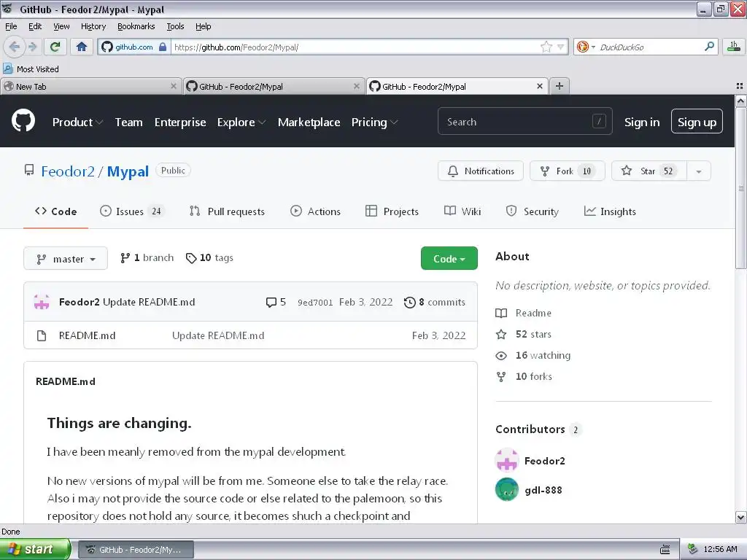Reload the page with the refresh icon
747x560 pixels.
pos(55,47)
